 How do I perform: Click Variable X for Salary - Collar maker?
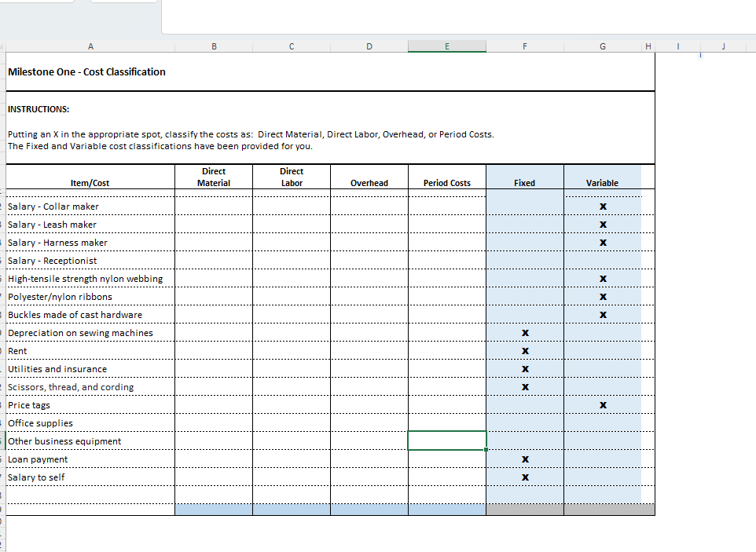pyautogui.click(x=603, y=207)
